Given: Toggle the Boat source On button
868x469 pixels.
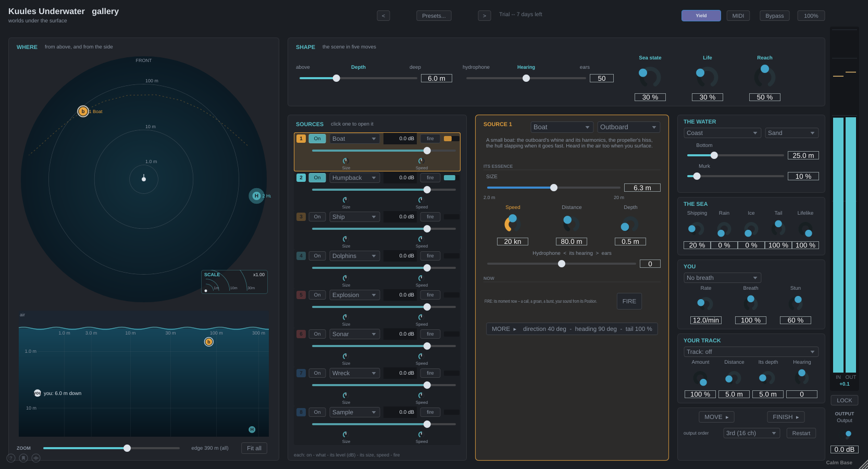Looking at the screenshot, I should [317, 139].
